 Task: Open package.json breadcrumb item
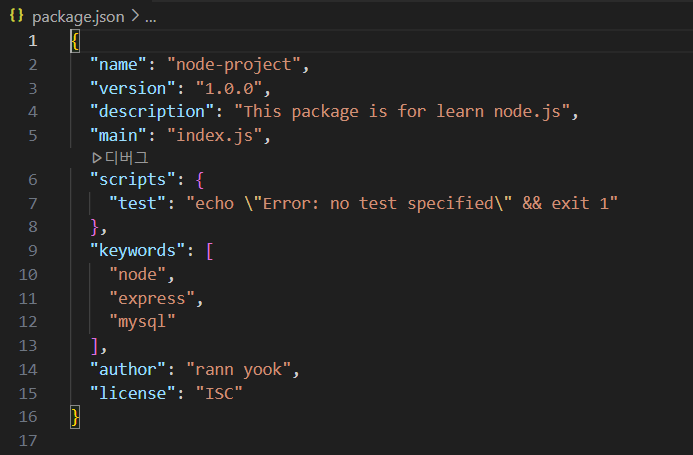coord(78,17)
